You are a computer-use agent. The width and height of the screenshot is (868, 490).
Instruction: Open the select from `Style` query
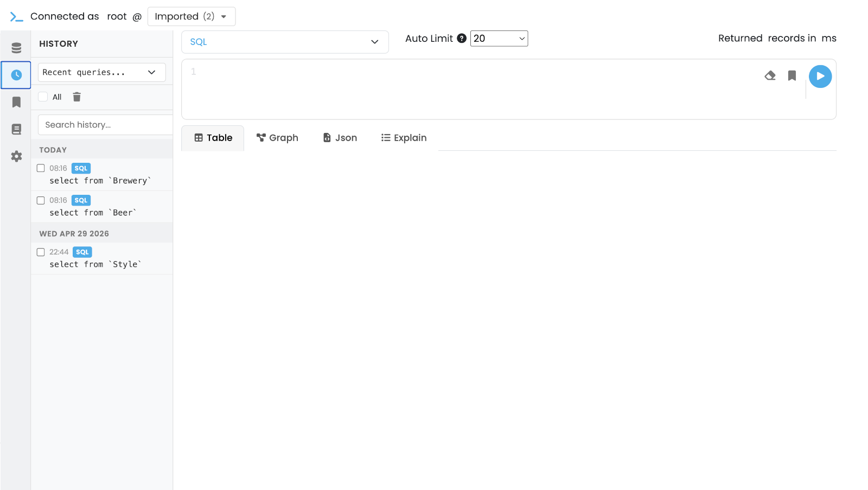click(95, 264)
